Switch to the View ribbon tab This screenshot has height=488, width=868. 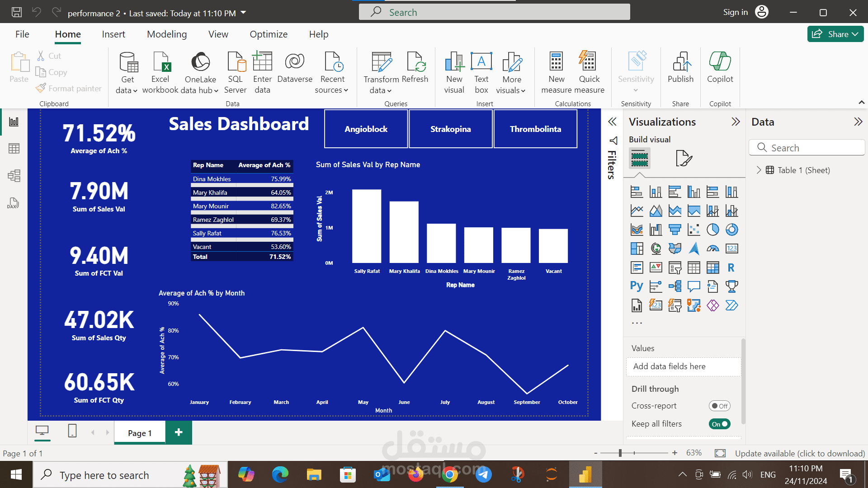pyautogui.click(x=217, y=34)
